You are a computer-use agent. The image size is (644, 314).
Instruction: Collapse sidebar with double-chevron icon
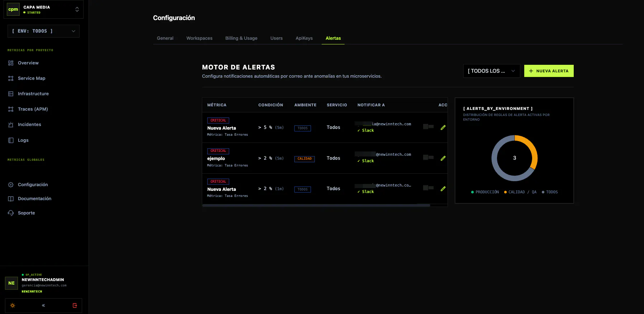click(x=43, y=305)
